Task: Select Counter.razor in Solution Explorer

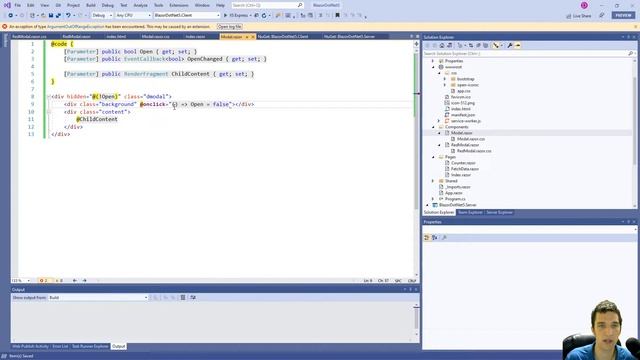Action: click(x=463, y=163)
